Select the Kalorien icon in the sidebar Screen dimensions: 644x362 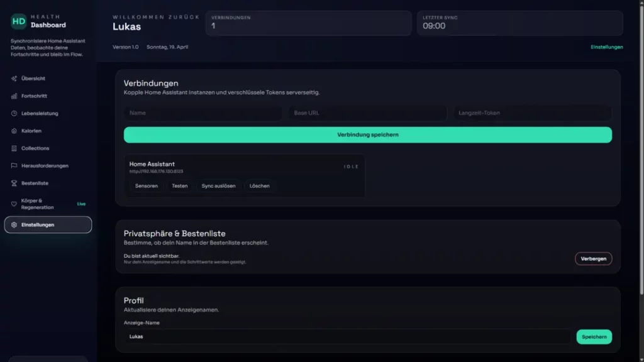pyautogui.click(x=13, y=130)
